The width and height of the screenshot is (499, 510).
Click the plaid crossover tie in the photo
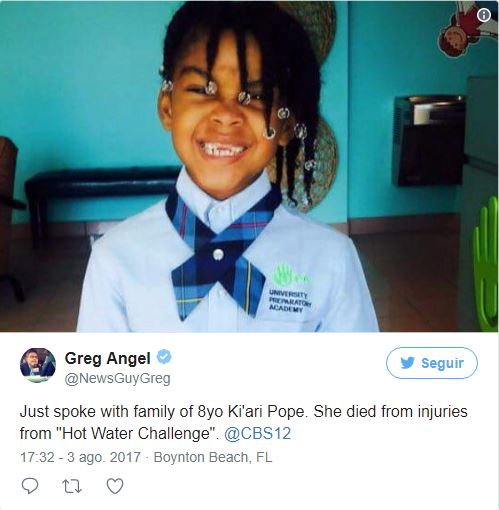click(x=223, y=253)
